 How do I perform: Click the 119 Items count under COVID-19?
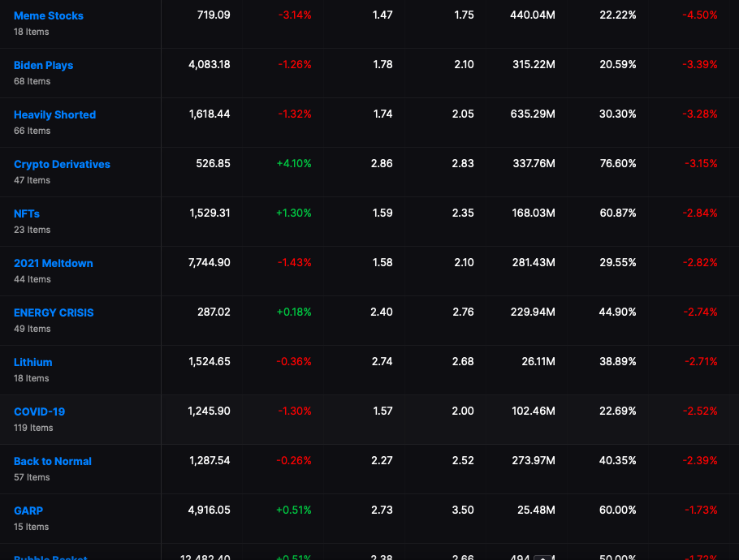point(33,428)
